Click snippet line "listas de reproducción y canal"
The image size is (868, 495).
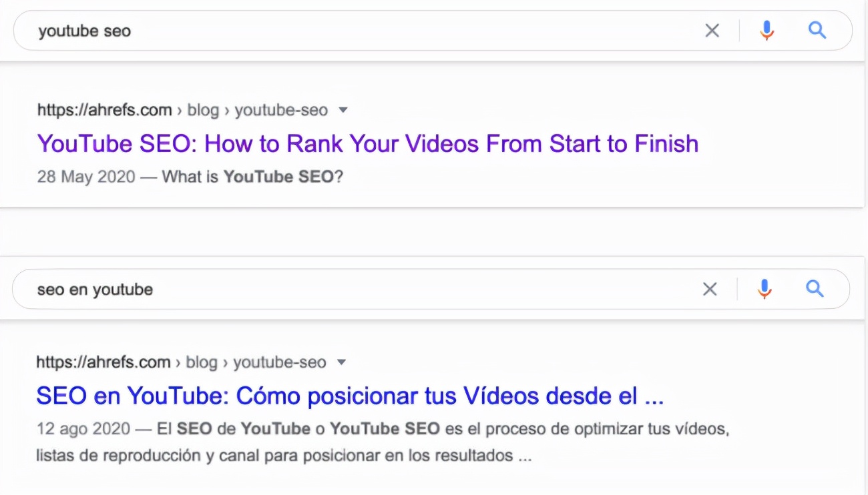[284, 456]
